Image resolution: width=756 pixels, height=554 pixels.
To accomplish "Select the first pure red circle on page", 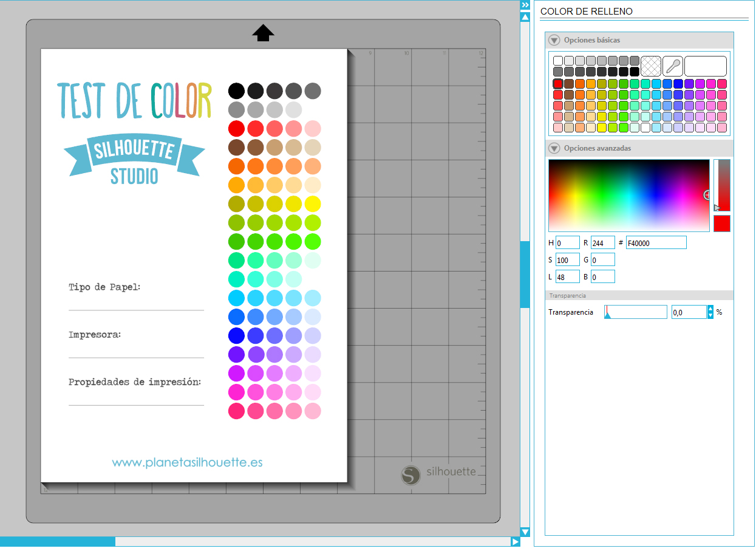I will (x=236, y=129).
